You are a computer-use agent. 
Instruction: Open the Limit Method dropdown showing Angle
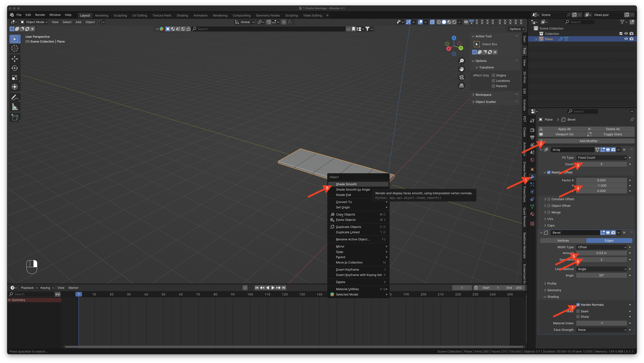click(601, 269)
